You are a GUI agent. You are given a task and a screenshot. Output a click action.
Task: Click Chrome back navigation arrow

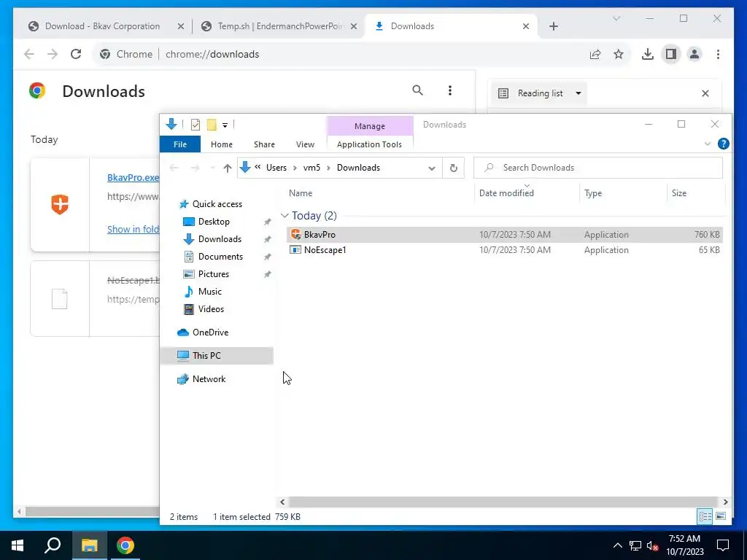(x=29, y=54)
